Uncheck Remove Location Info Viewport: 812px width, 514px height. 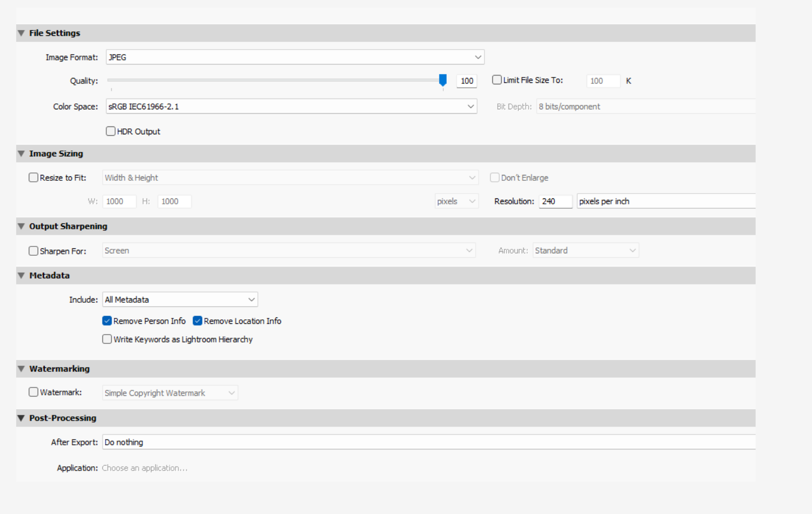[198, 321]
